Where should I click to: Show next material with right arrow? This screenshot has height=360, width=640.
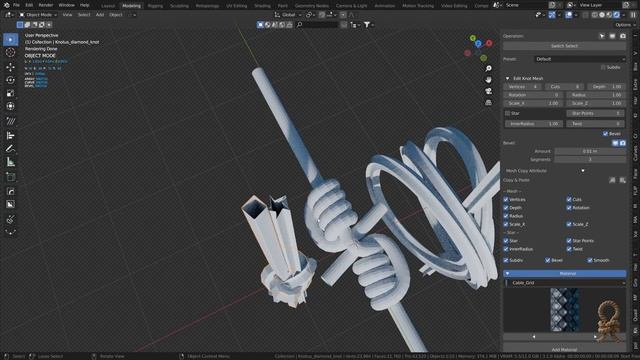pos(595,337)
